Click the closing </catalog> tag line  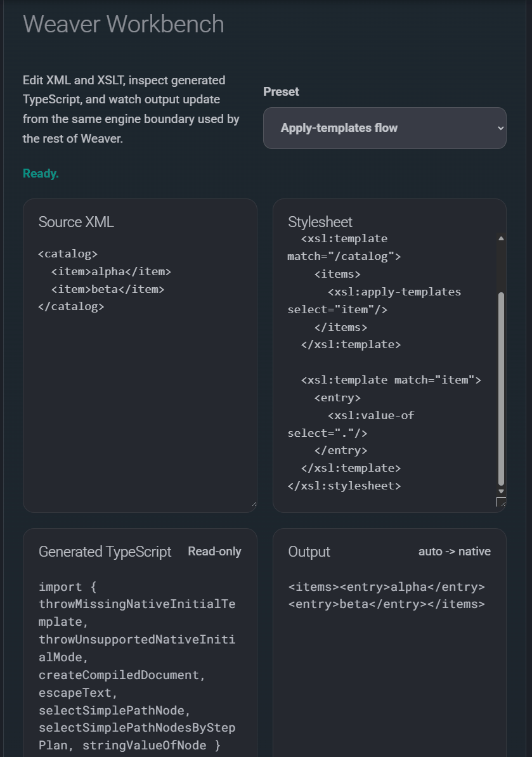point(71,307)
